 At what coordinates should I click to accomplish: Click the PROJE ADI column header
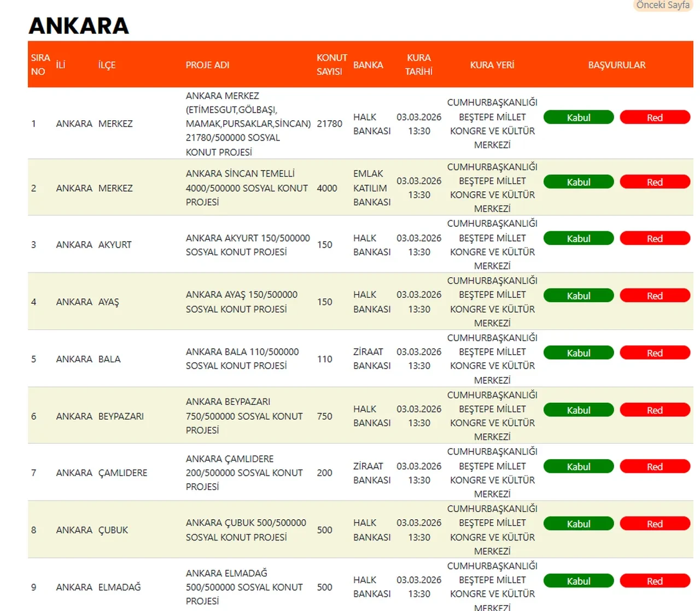(207, 65)
